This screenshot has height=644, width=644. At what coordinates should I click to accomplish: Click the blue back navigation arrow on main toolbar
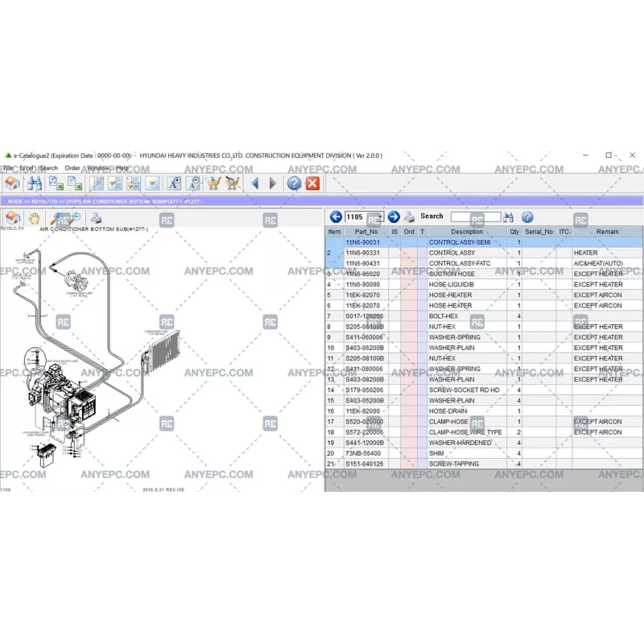(x=254, y=185)
